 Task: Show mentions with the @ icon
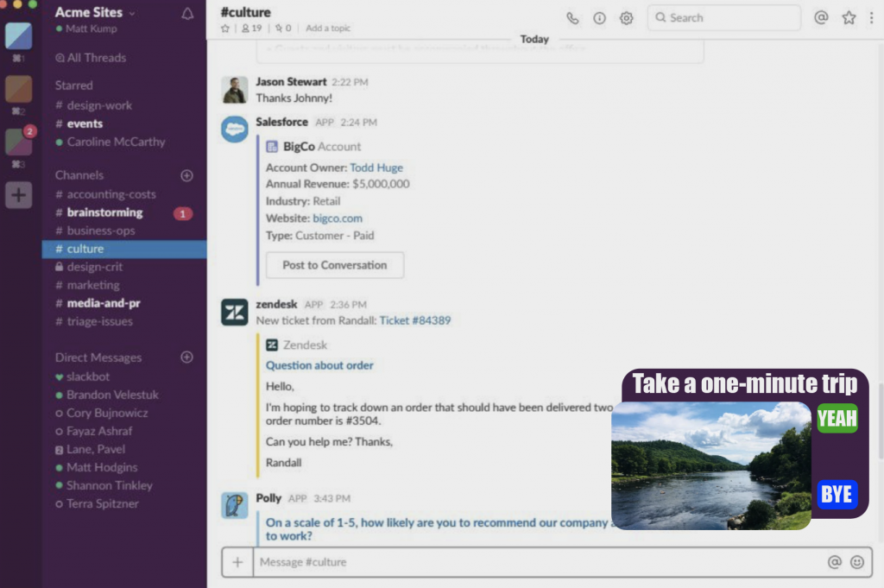click(x=821, y=17)
